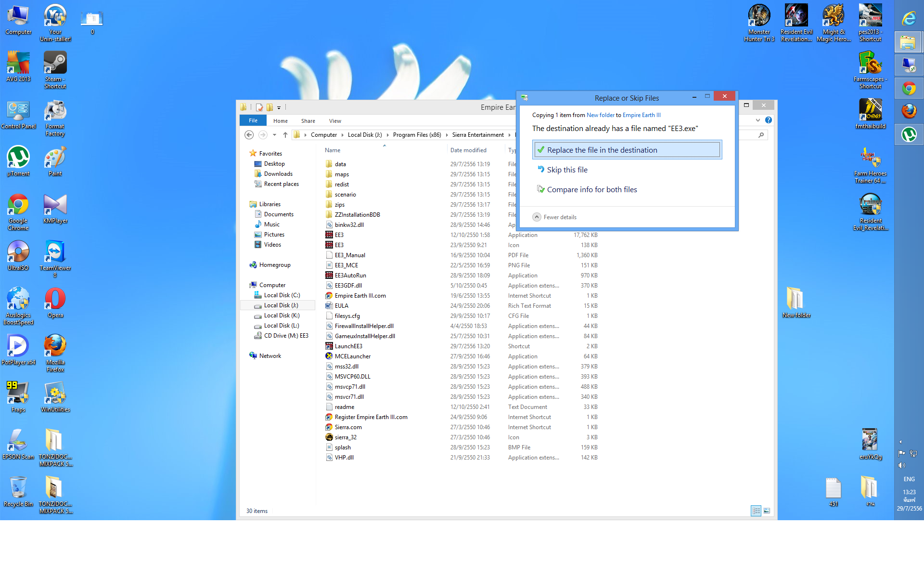Click the Up one level arrow
The height and width of the screenshot is (578, 924).
pyautogui.click(x=285, y=135)
